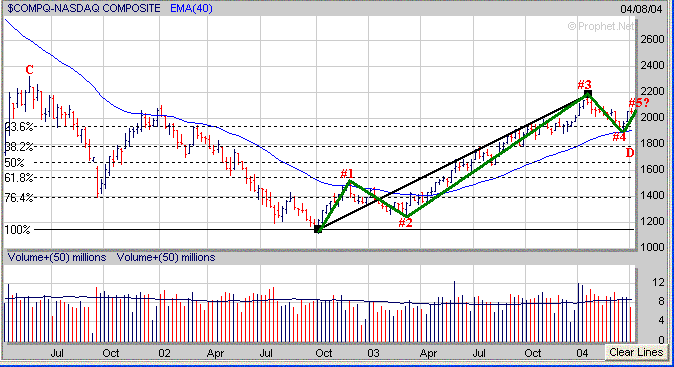Click the 4 volume axis label
This screenshot has height=367, width=674.
tap(661, 320)
